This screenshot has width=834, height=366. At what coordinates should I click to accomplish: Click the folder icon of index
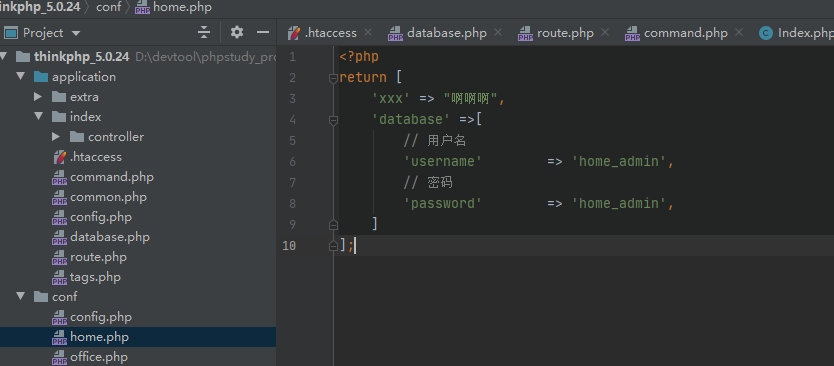point(59,117)
